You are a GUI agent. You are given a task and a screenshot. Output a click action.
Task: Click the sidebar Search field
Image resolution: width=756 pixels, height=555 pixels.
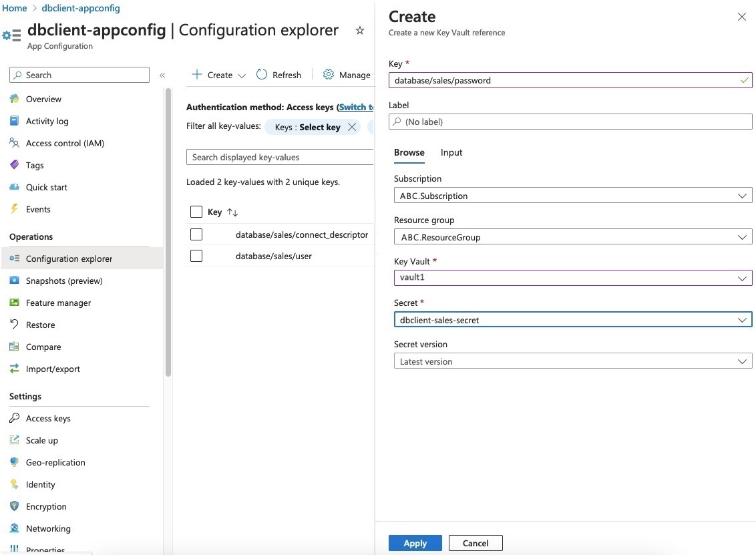(x=79, y=75)
